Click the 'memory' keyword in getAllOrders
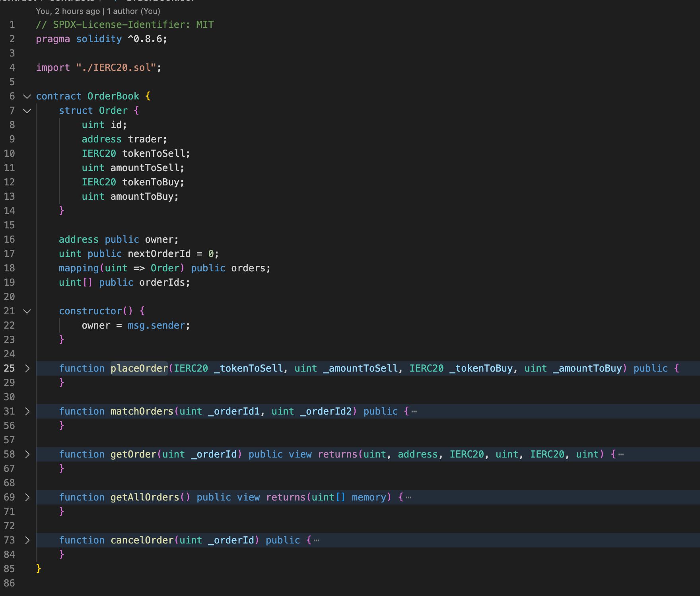 [x=369, y=497]
